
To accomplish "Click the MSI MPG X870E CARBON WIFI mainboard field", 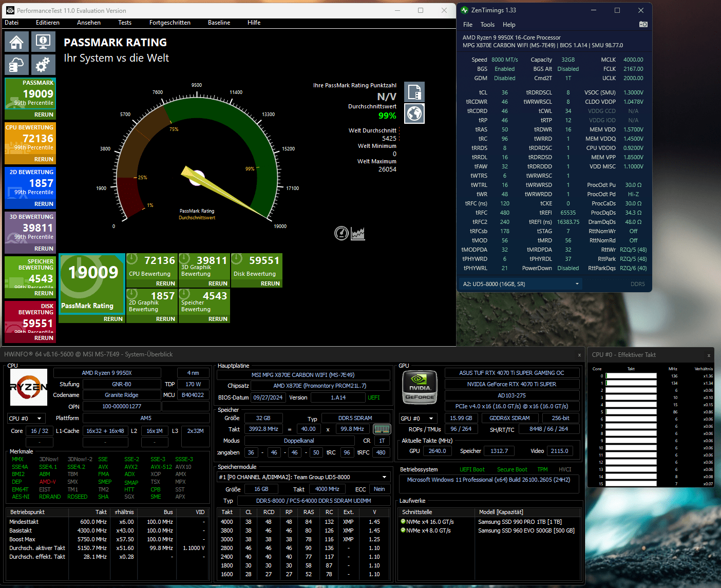I will pos(303,375).
